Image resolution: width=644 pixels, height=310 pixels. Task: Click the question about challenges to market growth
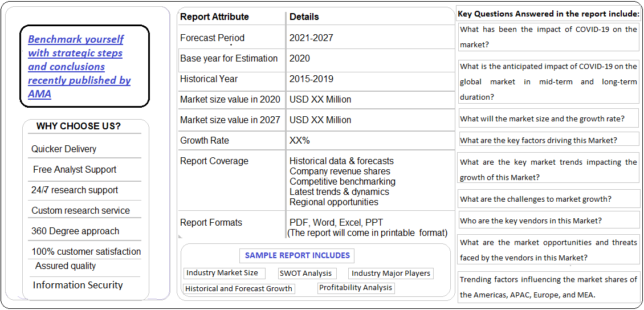548,199
